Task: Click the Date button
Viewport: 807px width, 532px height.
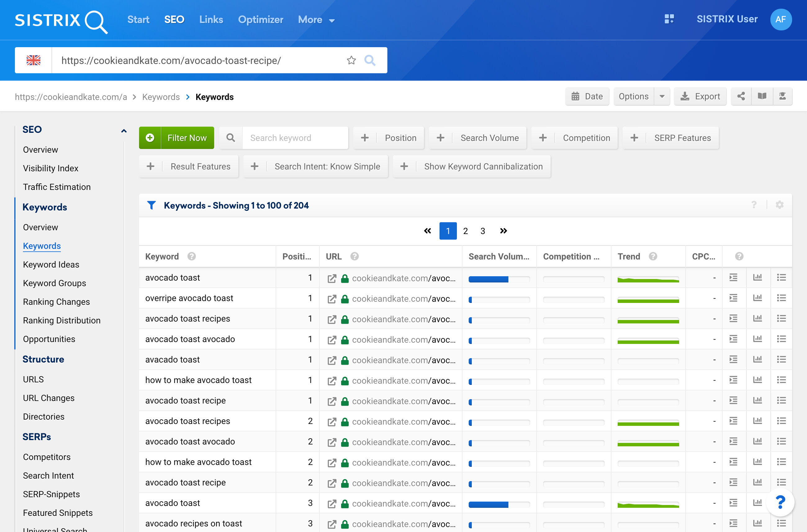Action: (587, 96)
